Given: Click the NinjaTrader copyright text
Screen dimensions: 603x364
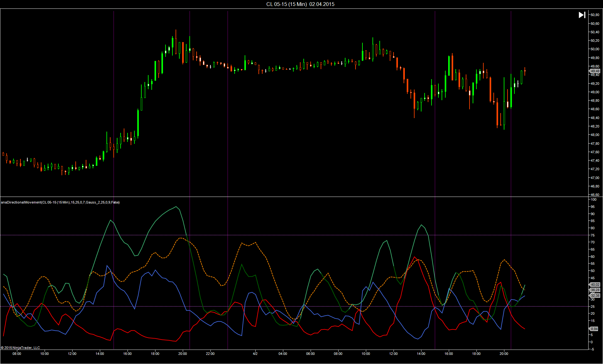Looking at the screenshot, I should click(20, 348).
